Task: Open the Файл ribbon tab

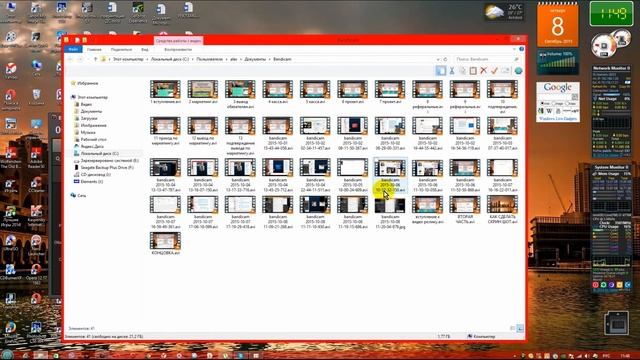Action: (73, 49)
